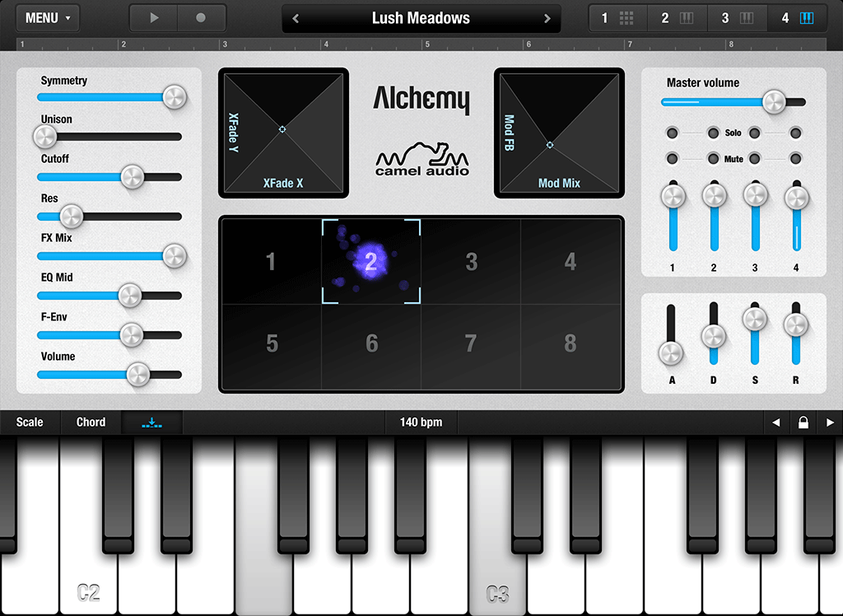The image size is (843, 616).
Task: Open the Scale settings button
Action: 30,422
